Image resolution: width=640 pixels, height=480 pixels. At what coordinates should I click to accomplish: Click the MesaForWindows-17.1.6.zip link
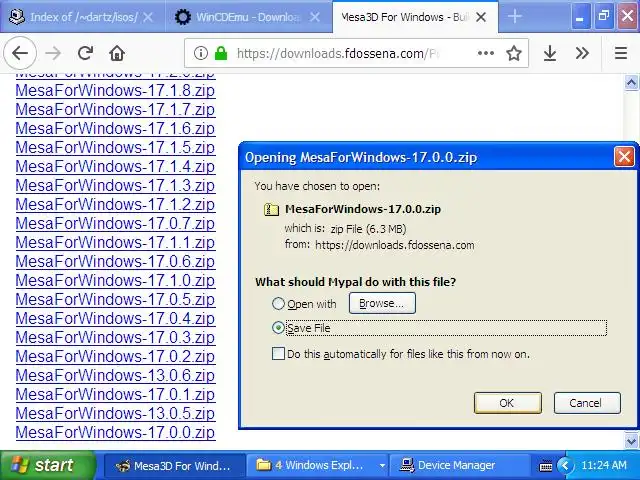point(115,128)
